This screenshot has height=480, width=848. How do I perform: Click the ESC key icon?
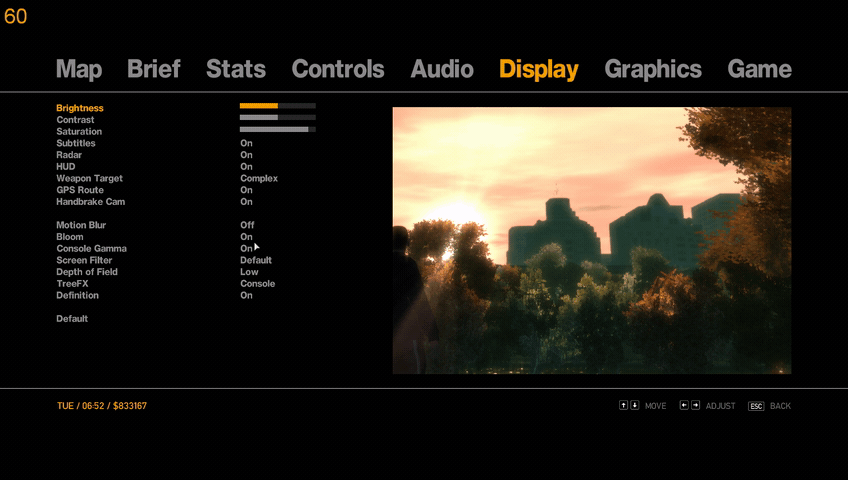pos(756,406)
